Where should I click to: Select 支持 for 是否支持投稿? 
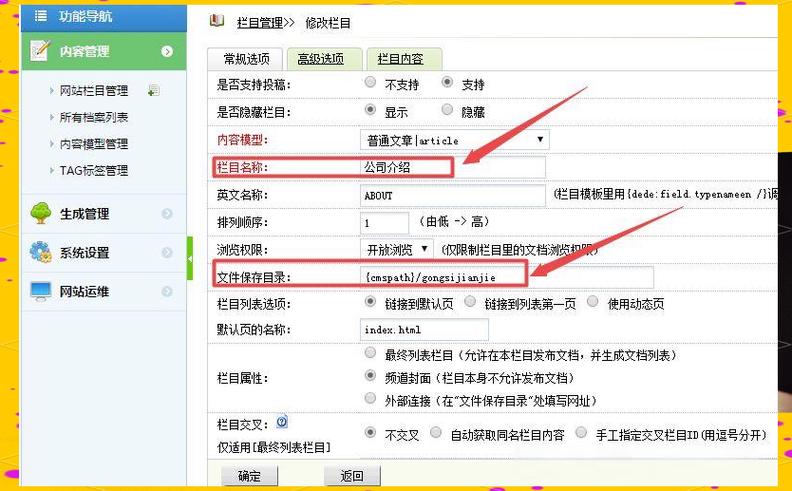(447, 82)
